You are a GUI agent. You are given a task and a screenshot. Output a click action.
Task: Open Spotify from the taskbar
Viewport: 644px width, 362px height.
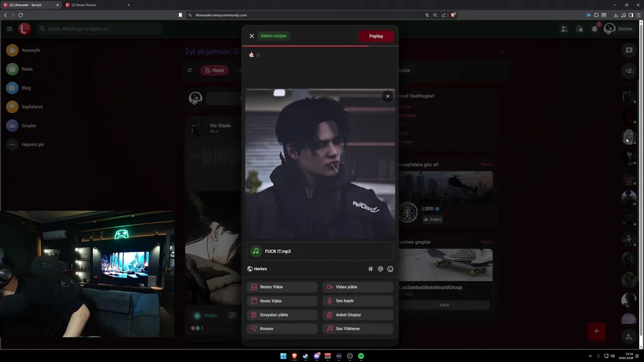point(361,356)
